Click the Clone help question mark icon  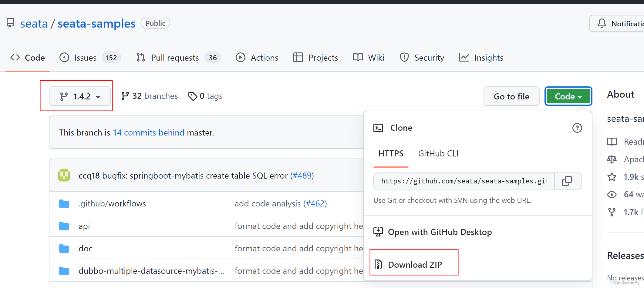[x=577, y=128]
